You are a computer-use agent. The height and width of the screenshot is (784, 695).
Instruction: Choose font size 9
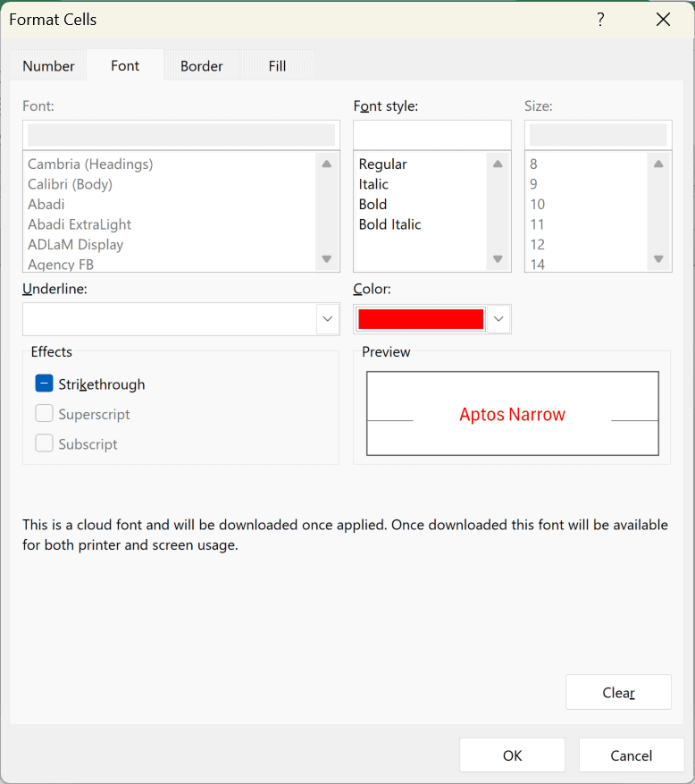click(x=533, y=184)
